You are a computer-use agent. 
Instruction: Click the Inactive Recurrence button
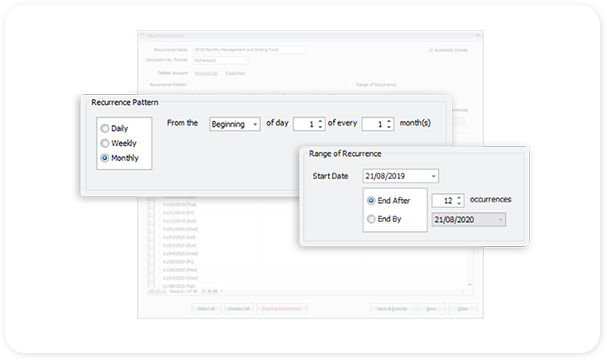pos(281,309)
